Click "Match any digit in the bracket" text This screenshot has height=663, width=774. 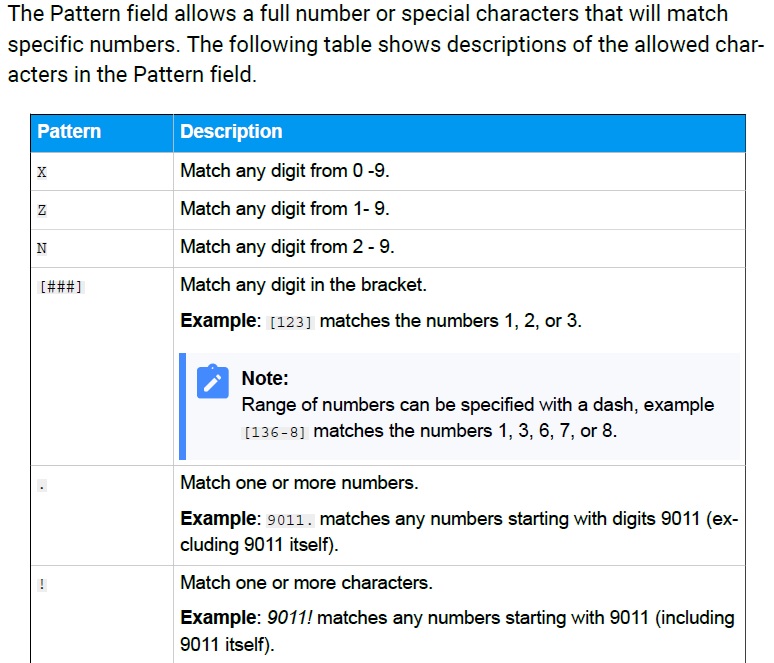pyautogui.click(x=304, y=285)
